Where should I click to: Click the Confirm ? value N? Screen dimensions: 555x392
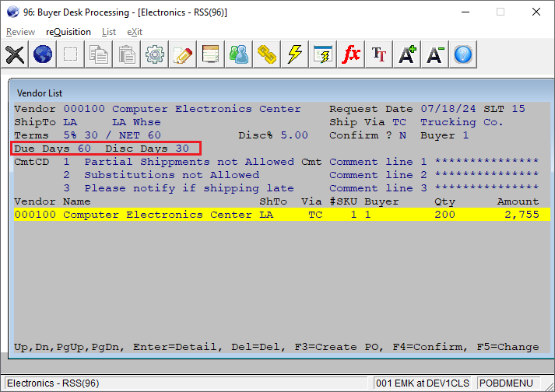(x=402, y=135)
